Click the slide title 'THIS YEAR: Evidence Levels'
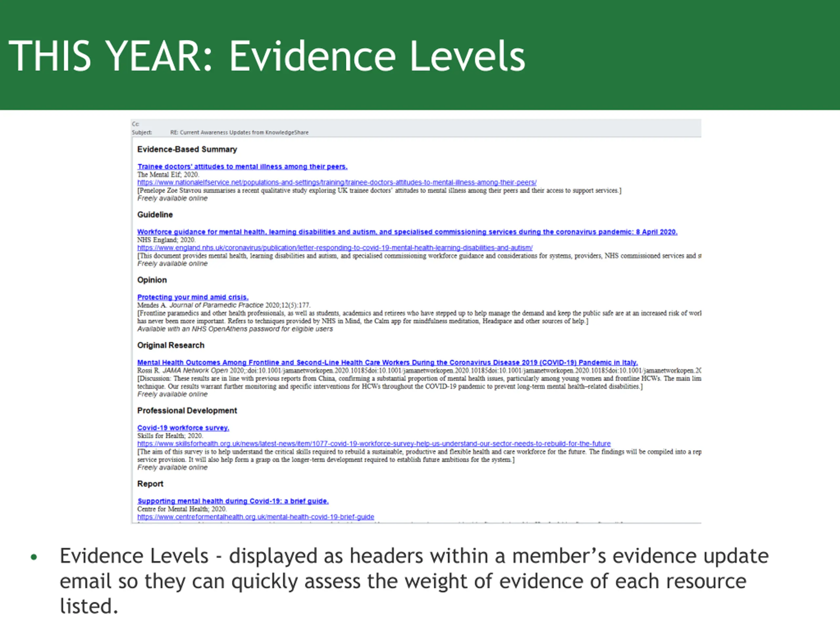This screenshot has width=840, height=630. pyautogui.click(x=266, y=56)
